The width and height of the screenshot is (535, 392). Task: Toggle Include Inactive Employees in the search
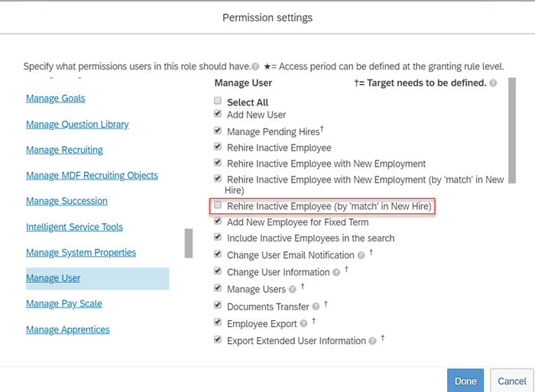coord(218,237)
